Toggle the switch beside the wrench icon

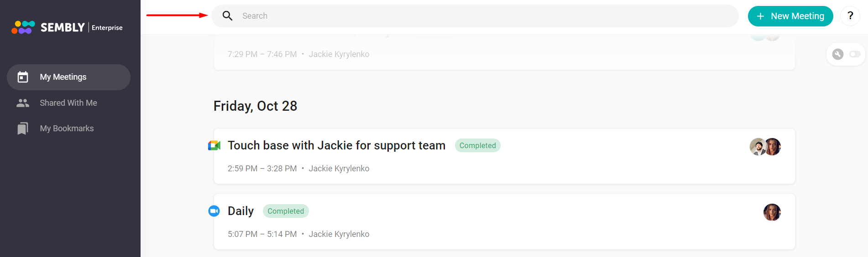point(855,54)
